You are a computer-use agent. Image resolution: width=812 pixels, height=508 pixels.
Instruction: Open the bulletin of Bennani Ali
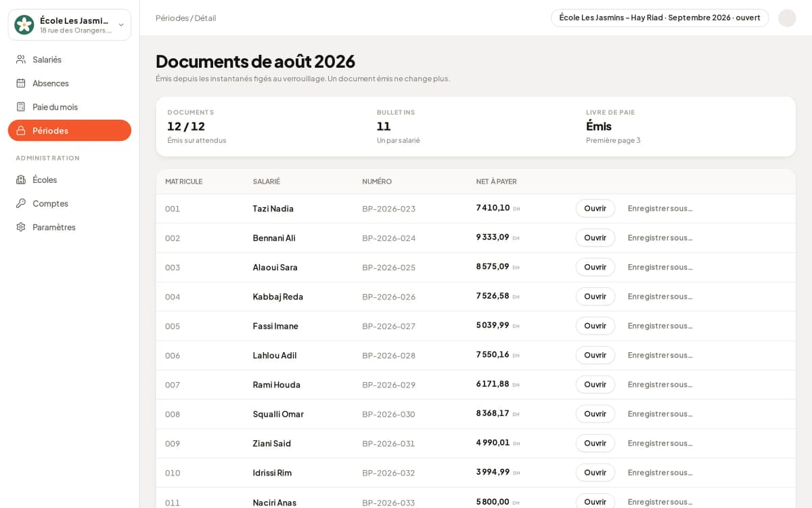click(x=595, y=238)
